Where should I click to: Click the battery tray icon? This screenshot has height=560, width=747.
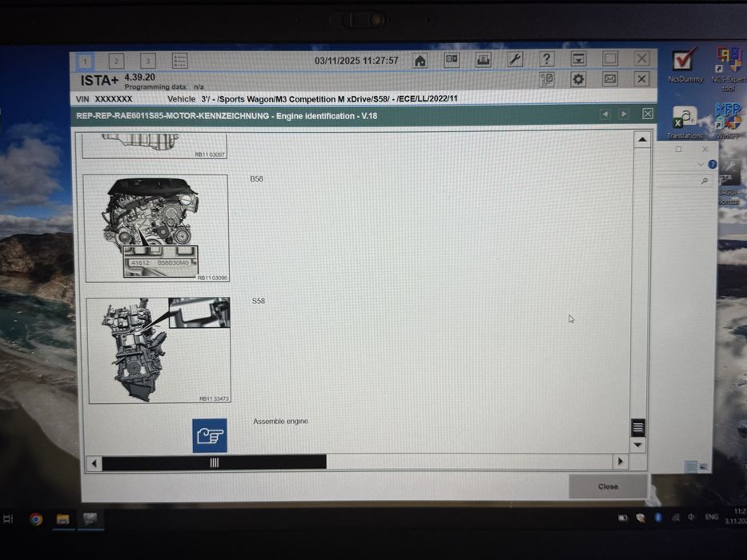623,518
